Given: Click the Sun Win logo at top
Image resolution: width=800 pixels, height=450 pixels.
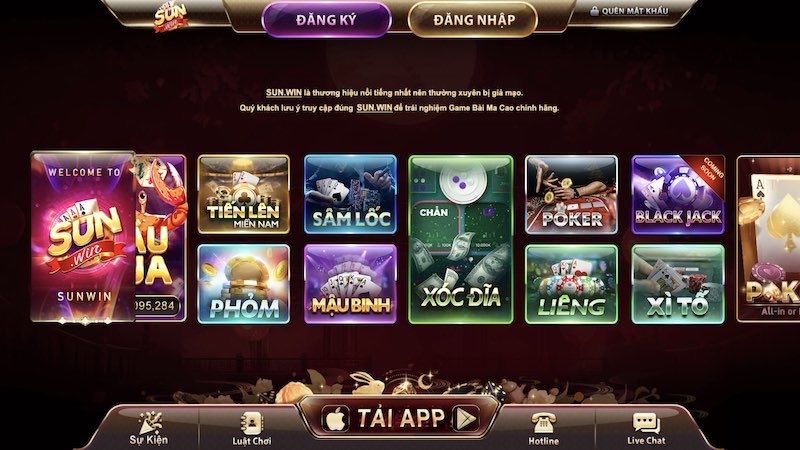Looking at the screenshot, I should (x=171, y=17).
